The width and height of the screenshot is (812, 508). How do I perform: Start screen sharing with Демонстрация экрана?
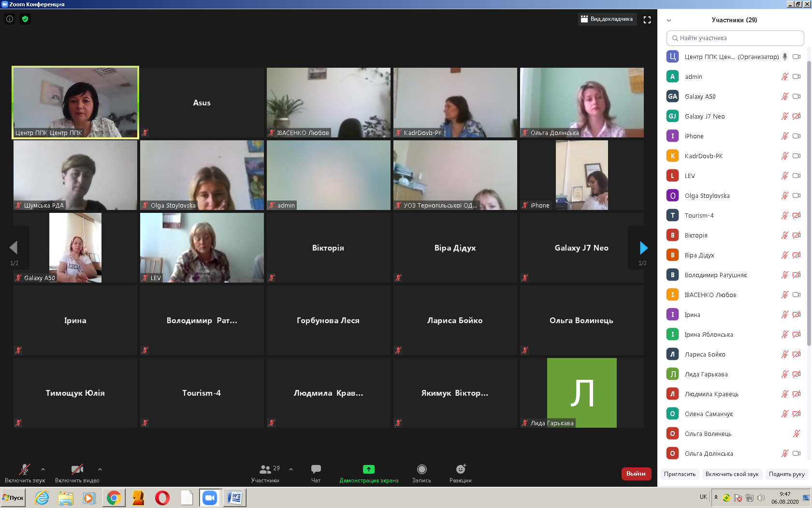click(x=369, y=474)
